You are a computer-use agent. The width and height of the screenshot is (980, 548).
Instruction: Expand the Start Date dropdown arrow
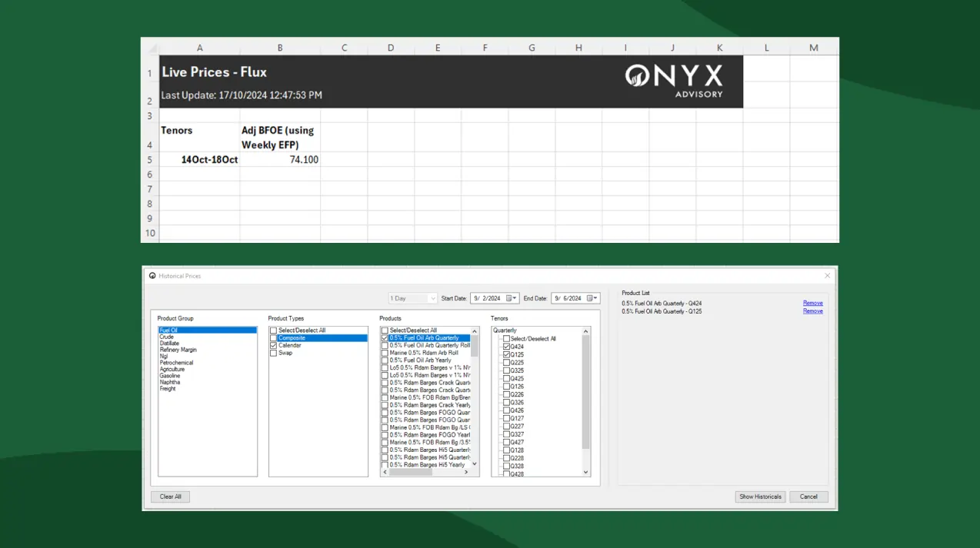[515, 298]
